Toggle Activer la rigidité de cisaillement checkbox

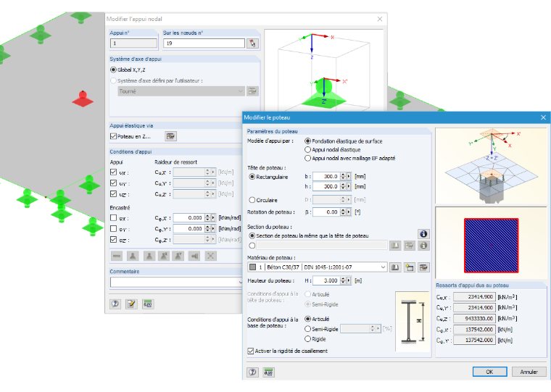tap(251, 351)
